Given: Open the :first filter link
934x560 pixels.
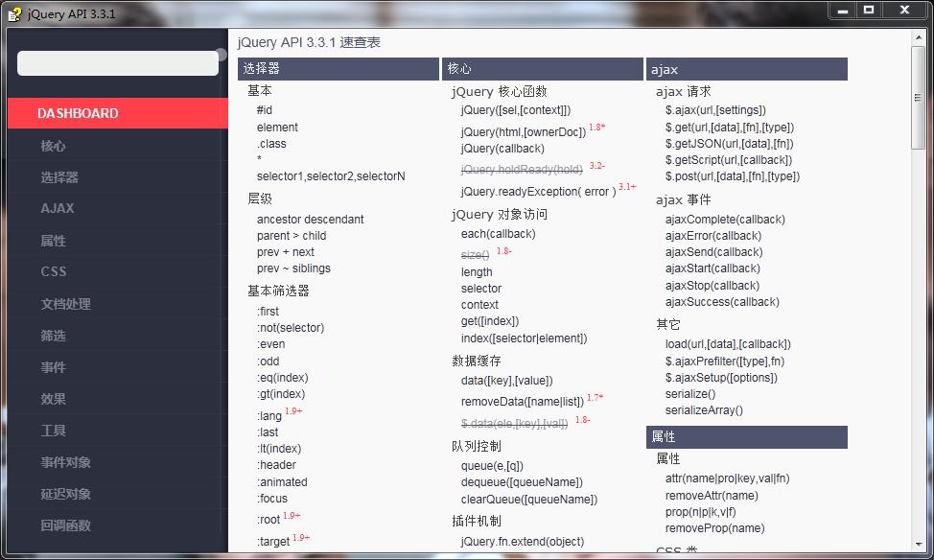Looking at the screenshot, I should pyautogui.click(x=269, y=311).
